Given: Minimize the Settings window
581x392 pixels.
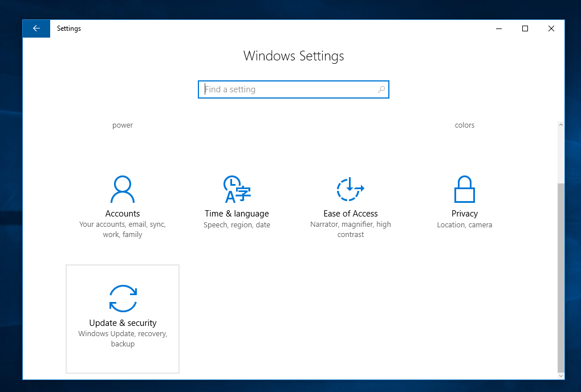Looking at the screenshot, I should tap(499, 28).
